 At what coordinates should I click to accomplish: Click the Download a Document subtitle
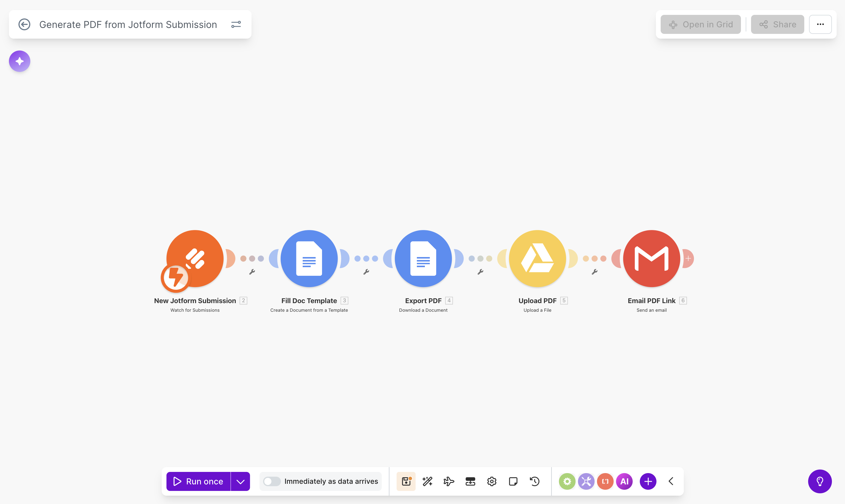pos(423,310)
